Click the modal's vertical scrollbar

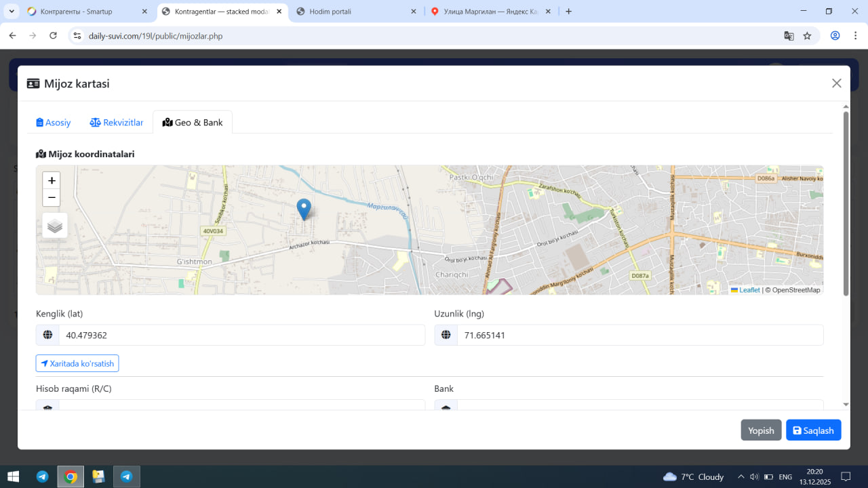click(846, 203)
